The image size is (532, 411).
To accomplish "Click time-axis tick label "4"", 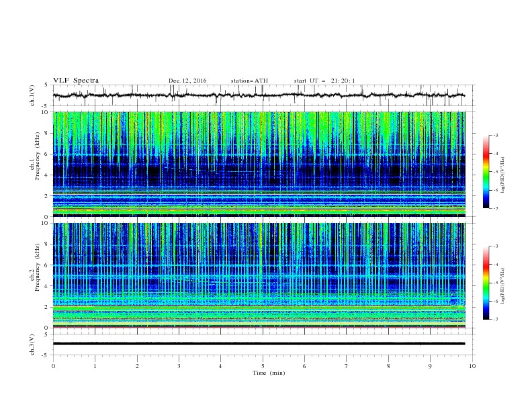I will [x=220, y=366].
